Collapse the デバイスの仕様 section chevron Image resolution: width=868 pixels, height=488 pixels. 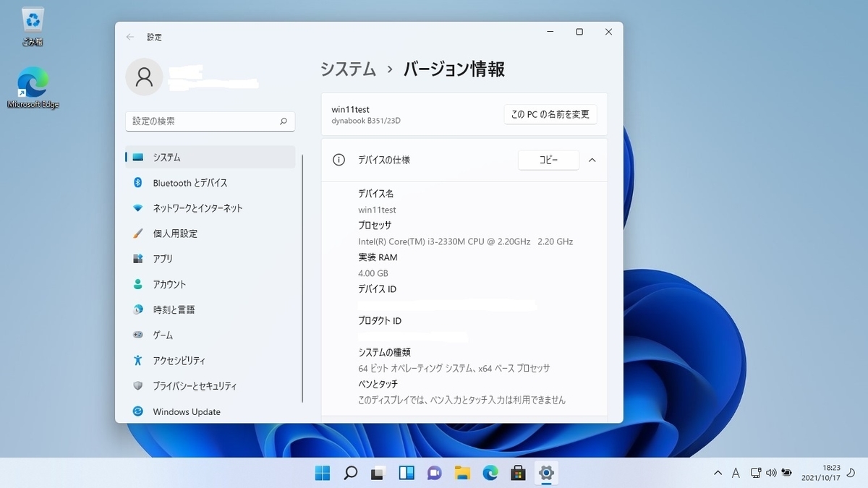(x=592, y=160)
